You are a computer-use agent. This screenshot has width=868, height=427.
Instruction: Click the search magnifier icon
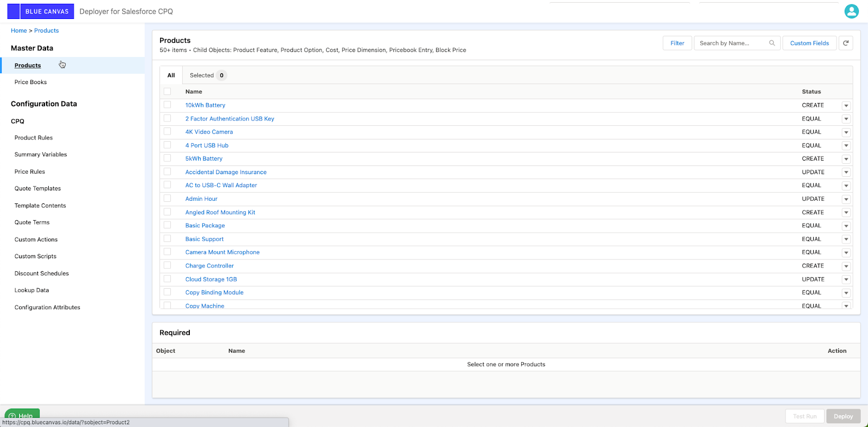pos(772,43)
